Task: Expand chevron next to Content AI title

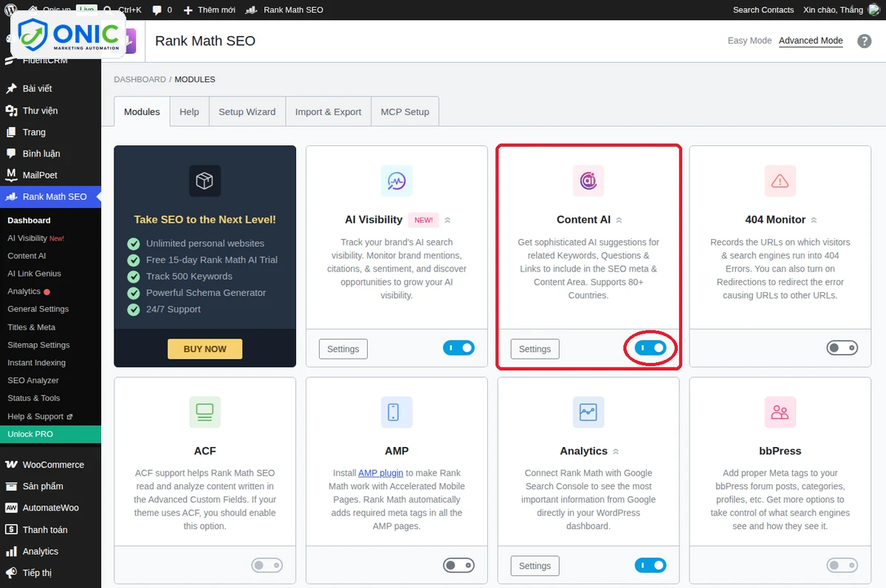Action: [619, 220]
